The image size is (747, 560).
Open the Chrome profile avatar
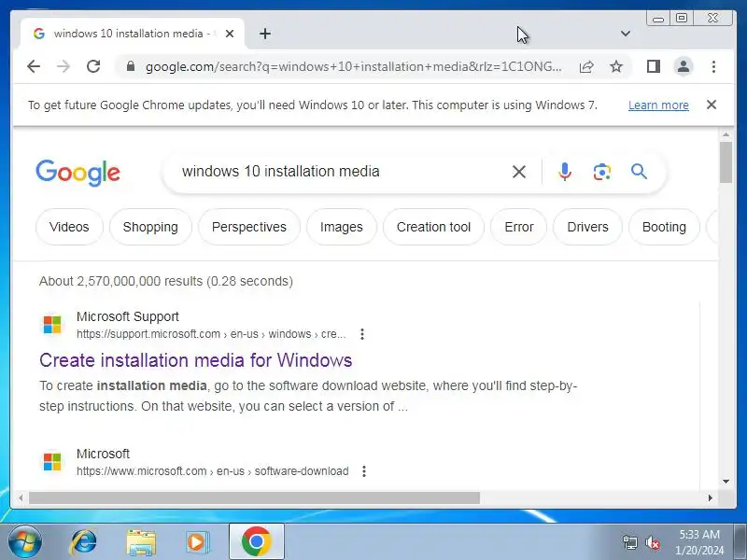click(684, 66)
